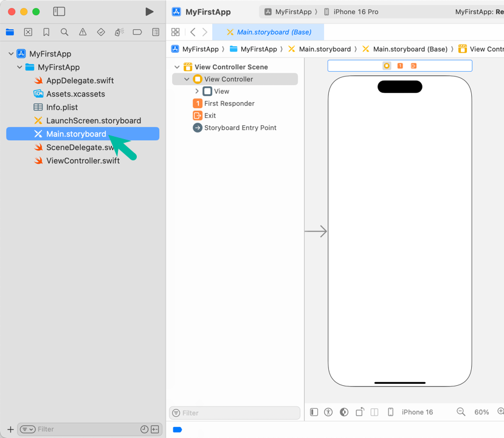The width and height of the screenshot is (504, 438).
Task: Toggle the navigator sidebar visibility
Action: point(59,12)
